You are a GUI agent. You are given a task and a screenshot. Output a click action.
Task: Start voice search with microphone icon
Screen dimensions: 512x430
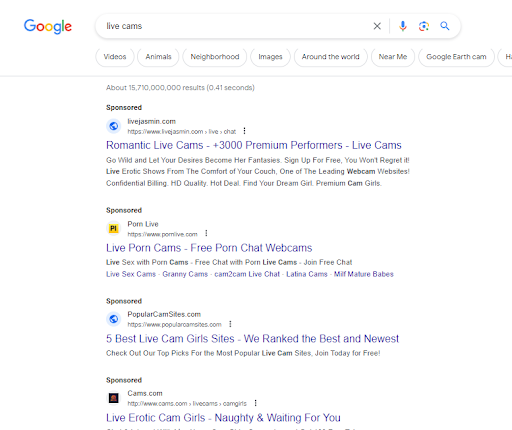[403, 26]
